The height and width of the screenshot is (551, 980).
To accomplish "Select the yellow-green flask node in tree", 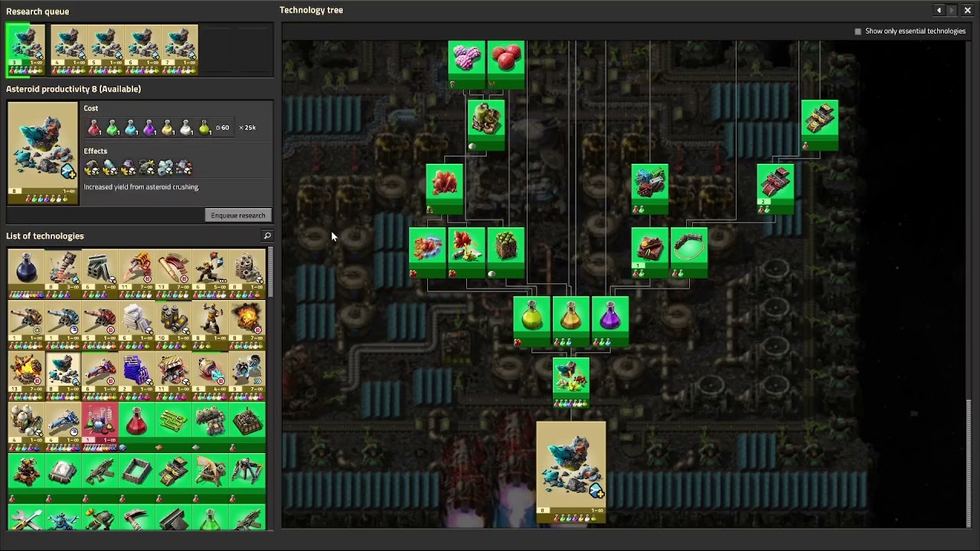I will point(532,322).
